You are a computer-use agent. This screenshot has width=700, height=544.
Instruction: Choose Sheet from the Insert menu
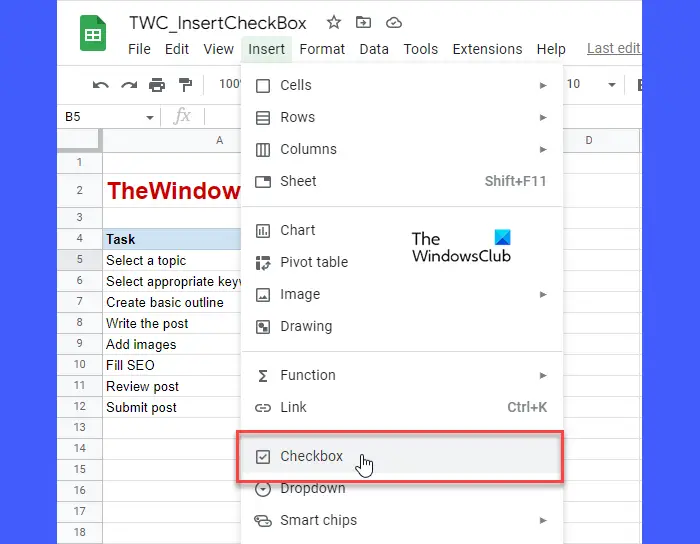pos(402,182)
